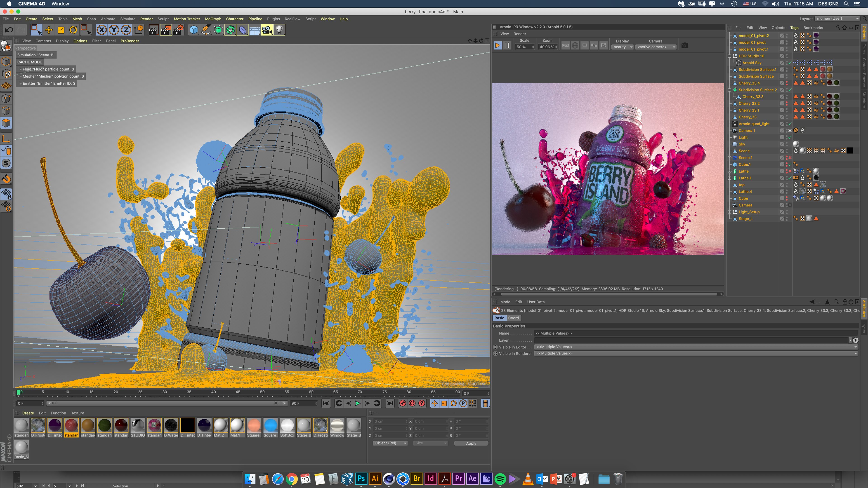Toggle Visible in Renderer radio button
868x488 pixels.
[495, 353]
